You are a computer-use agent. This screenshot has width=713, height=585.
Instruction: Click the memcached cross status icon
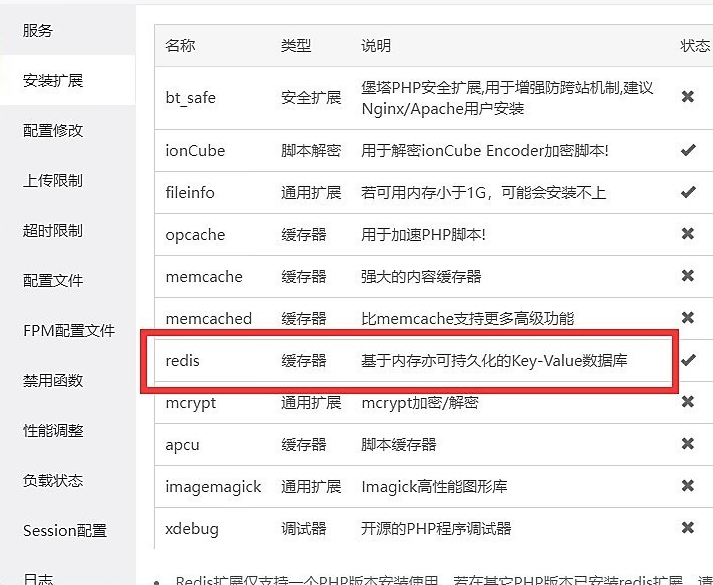688,317
